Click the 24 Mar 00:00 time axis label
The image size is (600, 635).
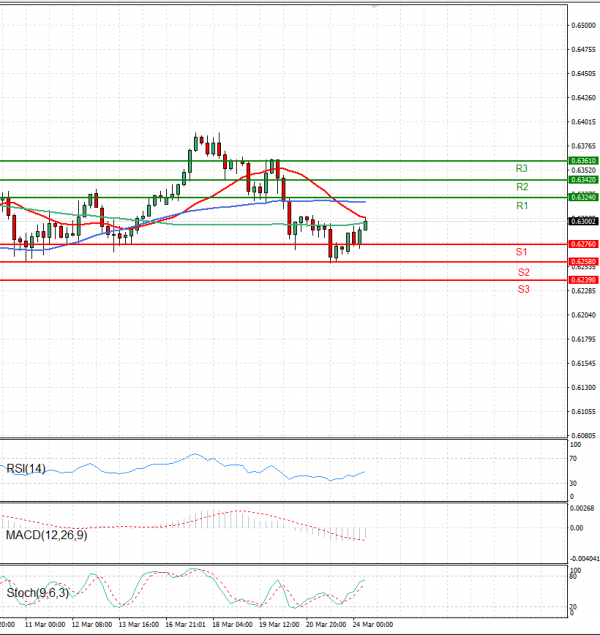tap(371, 623)
